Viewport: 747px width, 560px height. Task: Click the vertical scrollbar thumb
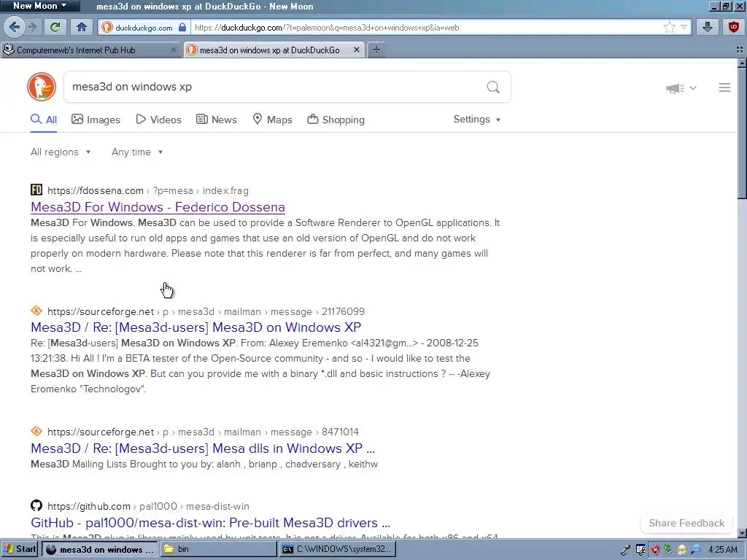[742, 133]
